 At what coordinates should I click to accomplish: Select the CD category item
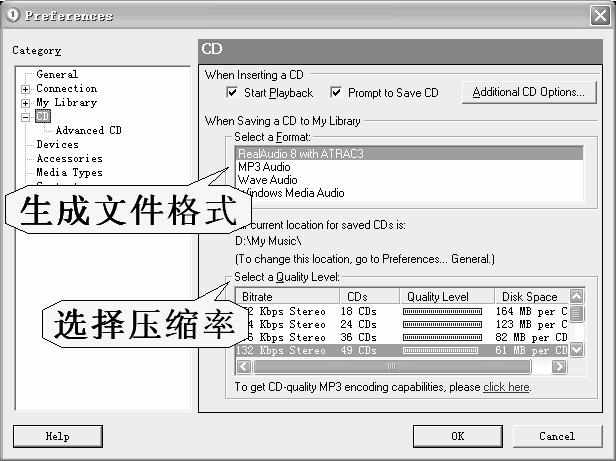(x=43, y=116)
